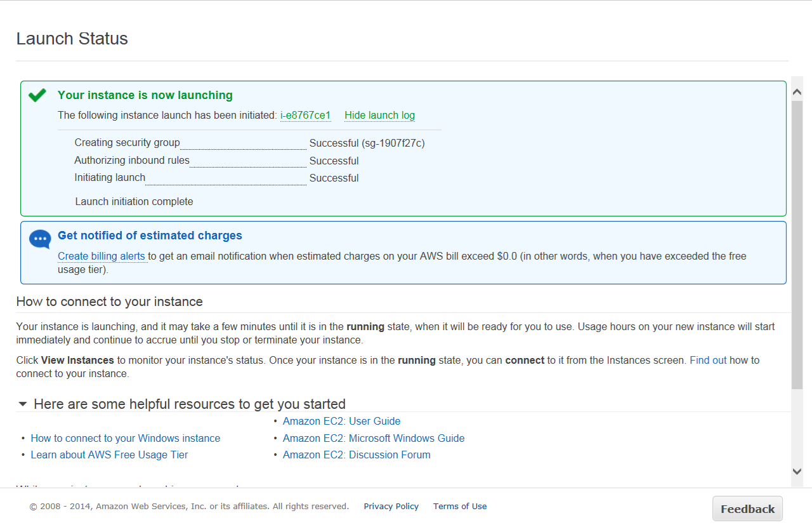Hide the launch log
The image size is (812, 525).
pos(379,115)
